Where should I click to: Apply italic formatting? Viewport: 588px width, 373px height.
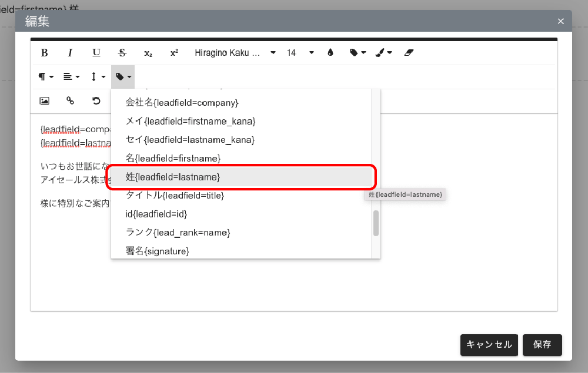tap(70, 53)
